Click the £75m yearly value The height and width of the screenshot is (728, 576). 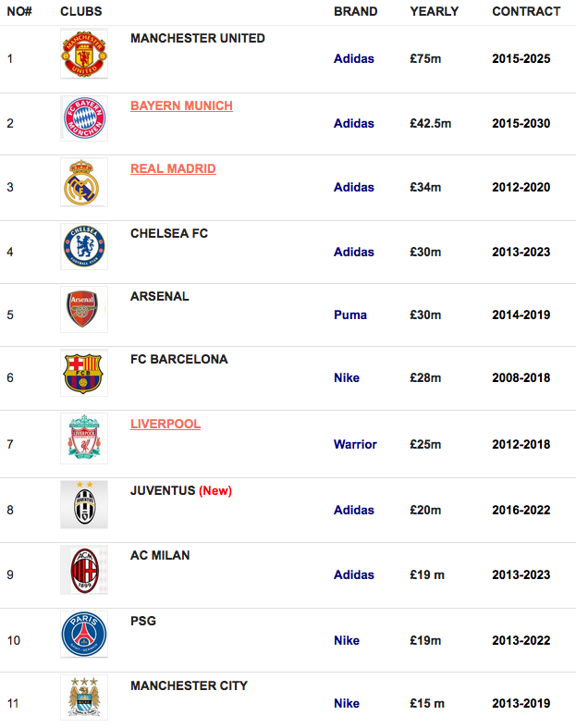[x=425, y=58]
